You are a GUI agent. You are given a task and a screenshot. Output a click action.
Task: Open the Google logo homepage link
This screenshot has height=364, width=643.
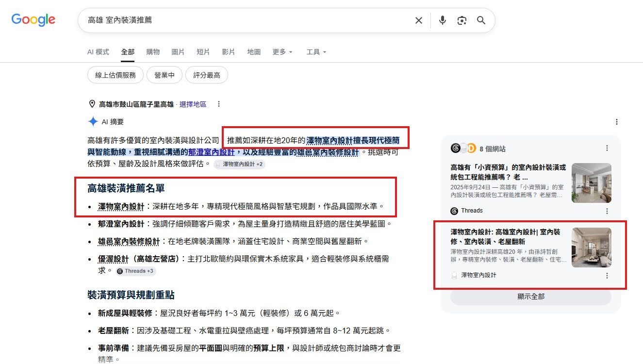[x=33, y=20]
